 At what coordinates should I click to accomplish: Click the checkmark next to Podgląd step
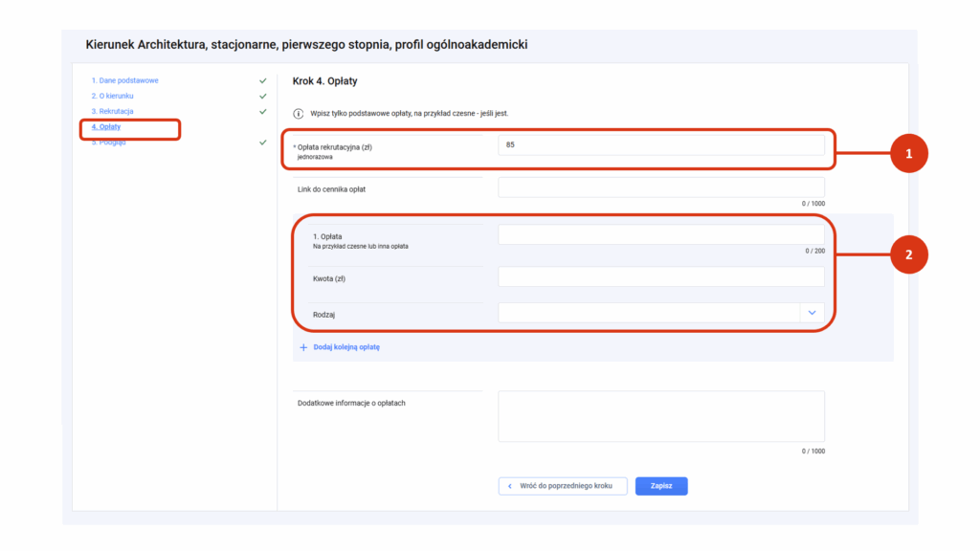coord(262,143)
